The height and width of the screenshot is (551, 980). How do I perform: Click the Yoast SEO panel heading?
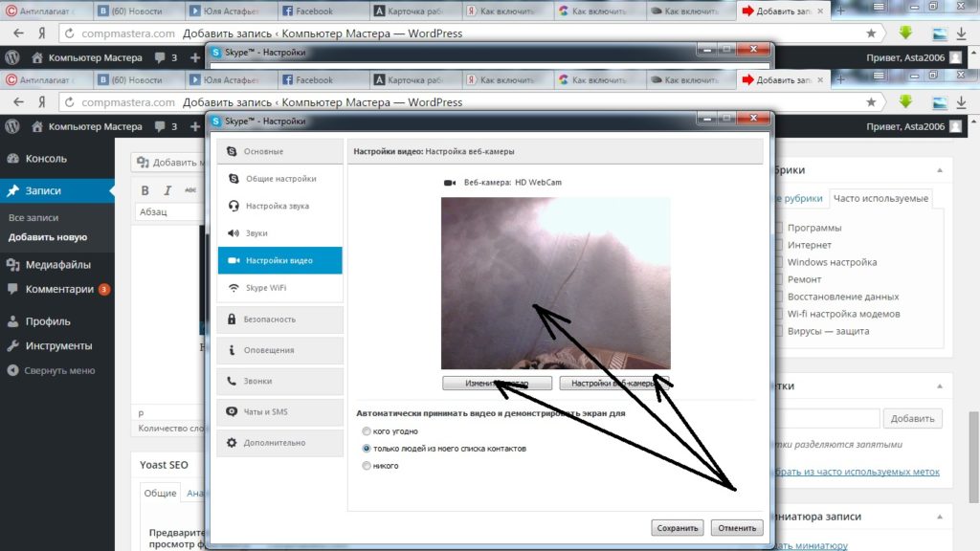tap(164, 465)
